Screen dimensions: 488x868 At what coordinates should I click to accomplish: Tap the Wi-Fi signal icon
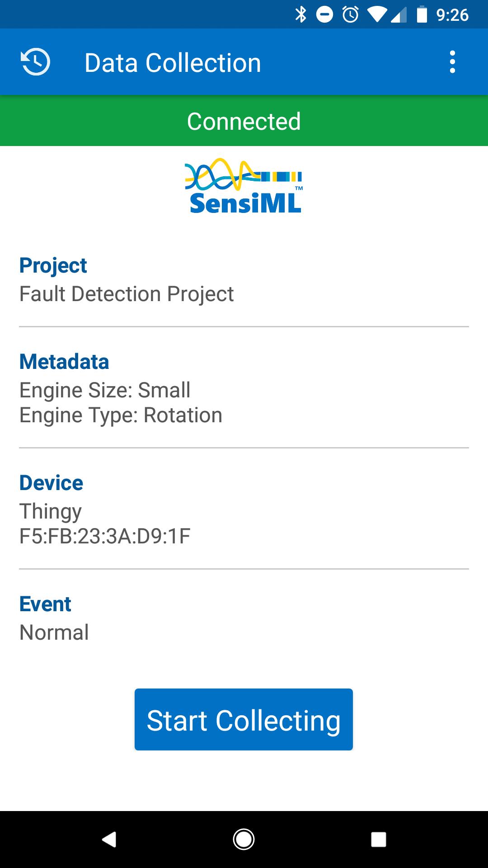click(x=376, y=14)
